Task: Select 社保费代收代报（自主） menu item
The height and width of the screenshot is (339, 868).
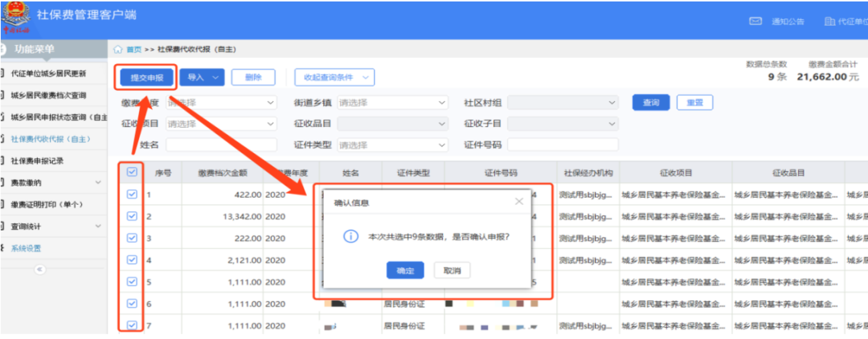Action: point(54,139)
